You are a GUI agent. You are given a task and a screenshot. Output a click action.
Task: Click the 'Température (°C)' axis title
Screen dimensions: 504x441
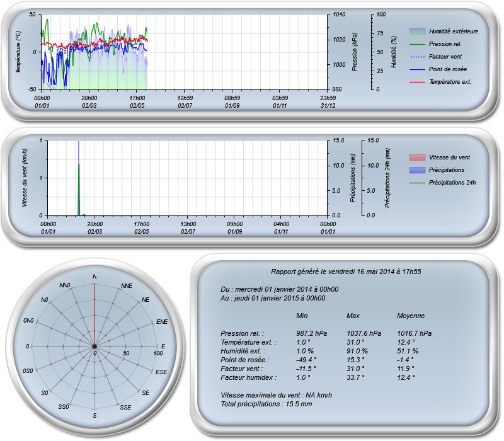coord(18,52)
